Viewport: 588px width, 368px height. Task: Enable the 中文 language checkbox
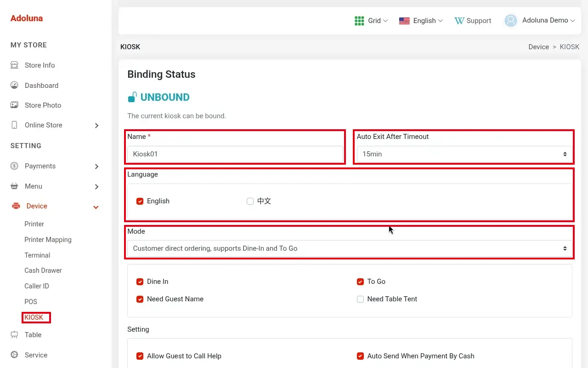pos(250,201)
